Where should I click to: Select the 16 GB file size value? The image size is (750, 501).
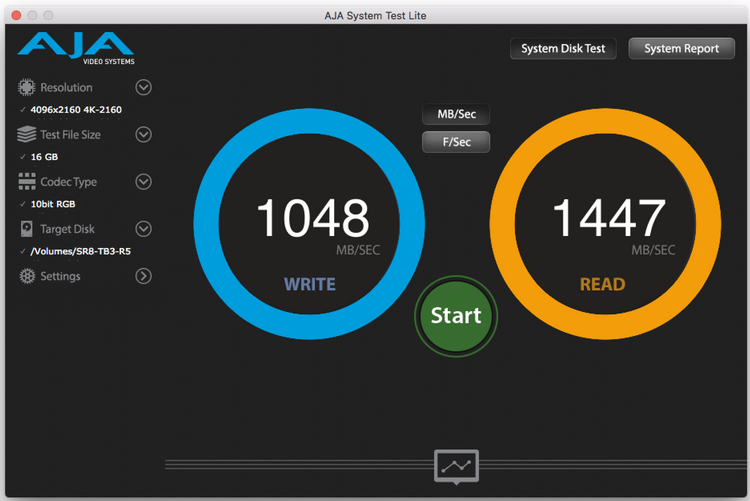pyautogui.click(x=44, y=157)
